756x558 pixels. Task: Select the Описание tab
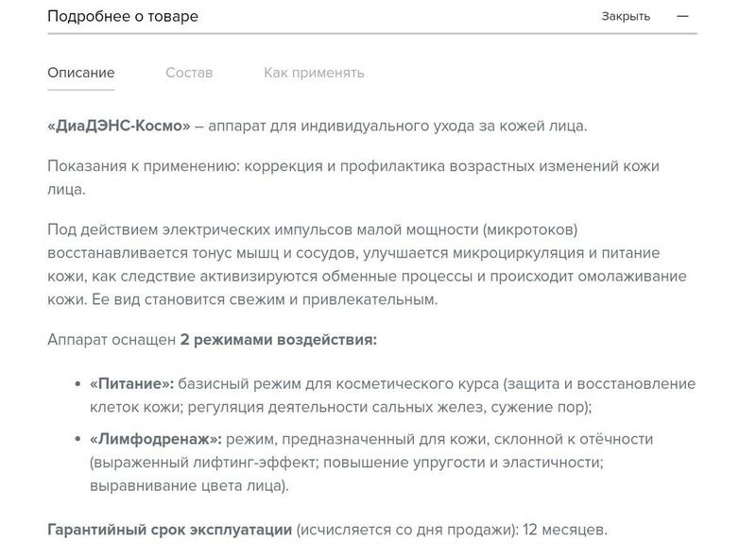point(81,73)
